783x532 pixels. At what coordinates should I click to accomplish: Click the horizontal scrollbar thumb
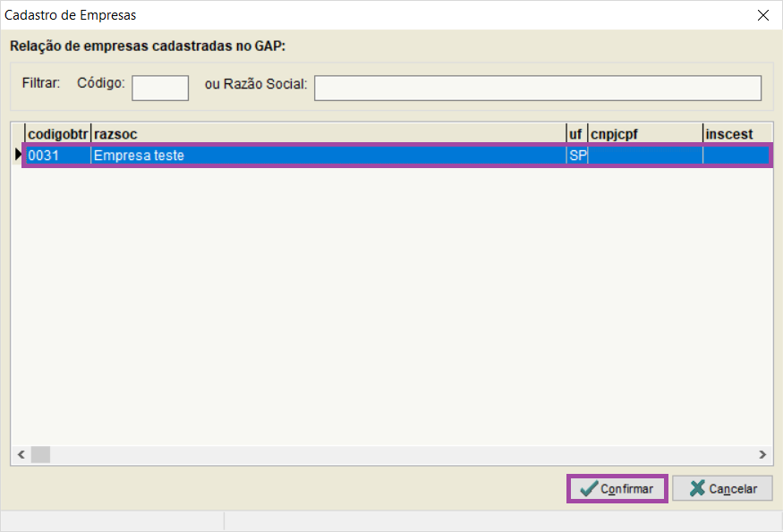point(40,454)
